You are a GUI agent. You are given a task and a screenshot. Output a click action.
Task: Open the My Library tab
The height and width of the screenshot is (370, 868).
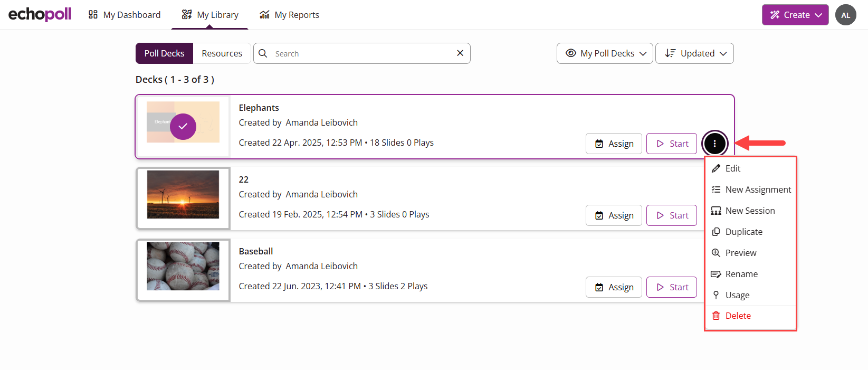click(x=210, y=15)
